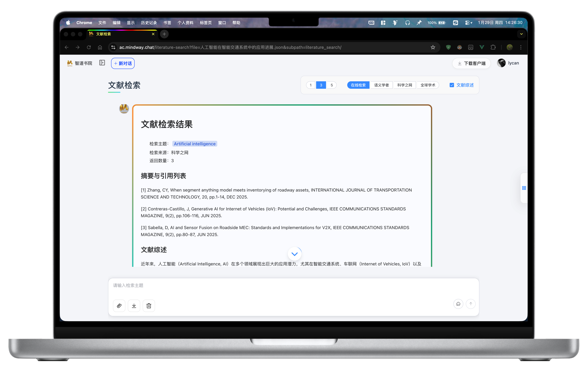The width and height of the screenshot is (588, 371).
Task: Click the send up-arrow button
Action: 471,304
